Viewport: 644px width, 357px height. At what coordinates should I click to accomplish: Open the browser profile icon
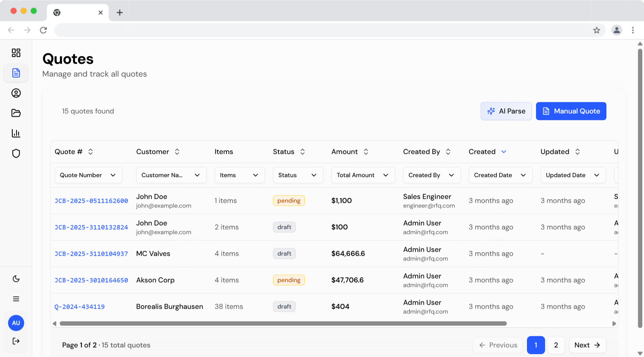[616, 30]
